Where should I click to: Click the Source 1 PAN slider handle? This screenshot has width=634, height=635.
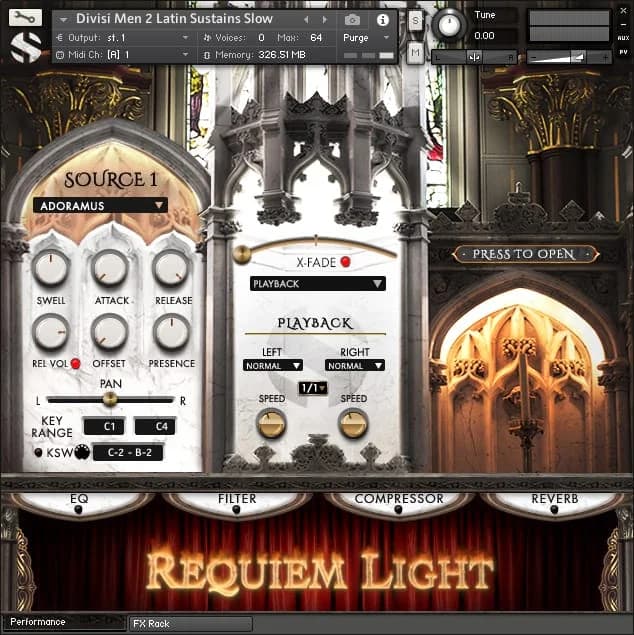[109, 399]
